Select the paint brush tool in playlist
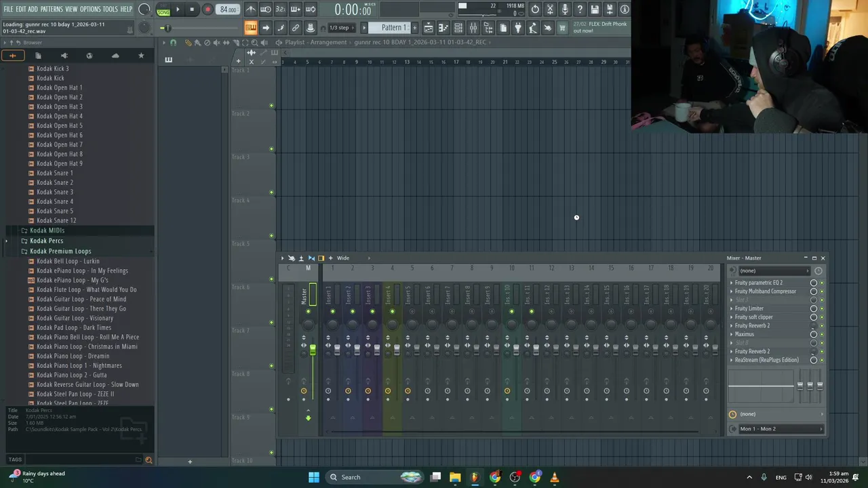Image resolution: width=868 pixels, height=488 pixels. pyautogui.click(x=198, y=42)
